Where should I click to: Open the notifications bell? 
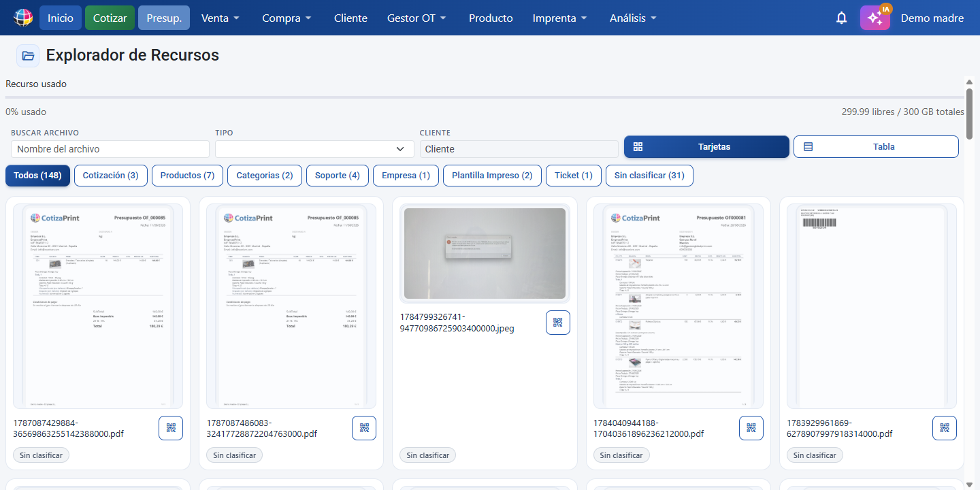click(842, 18)
